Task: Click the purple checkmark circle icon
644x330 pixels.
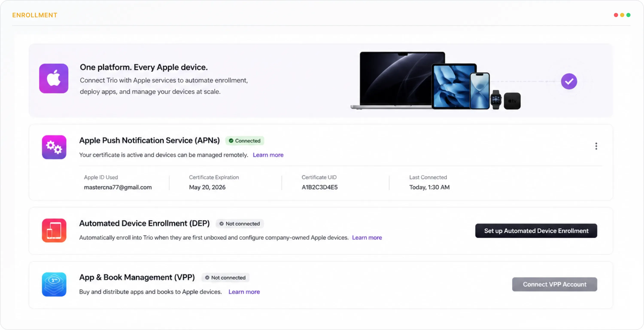Action: click(x=569, y=81)
